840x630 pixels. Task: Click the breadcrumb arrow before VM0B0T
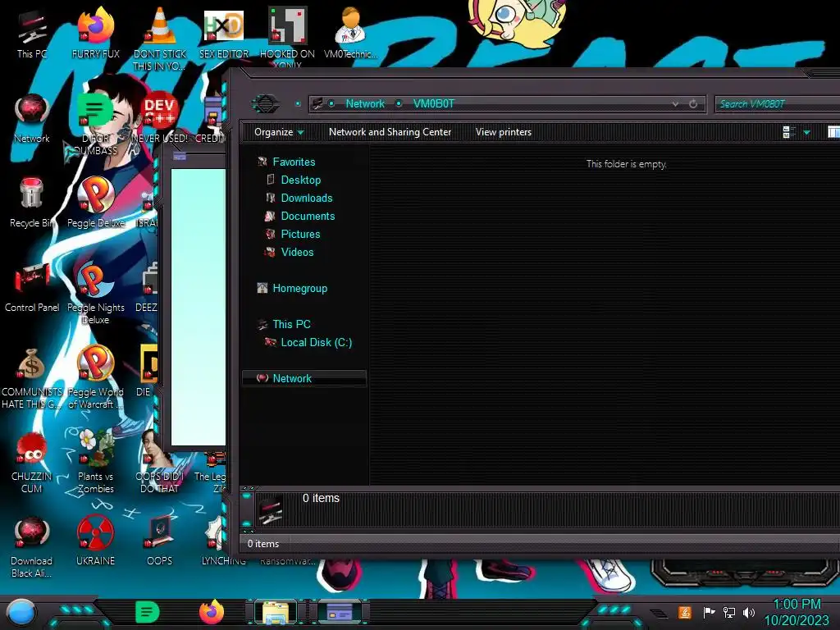(399, 104)
